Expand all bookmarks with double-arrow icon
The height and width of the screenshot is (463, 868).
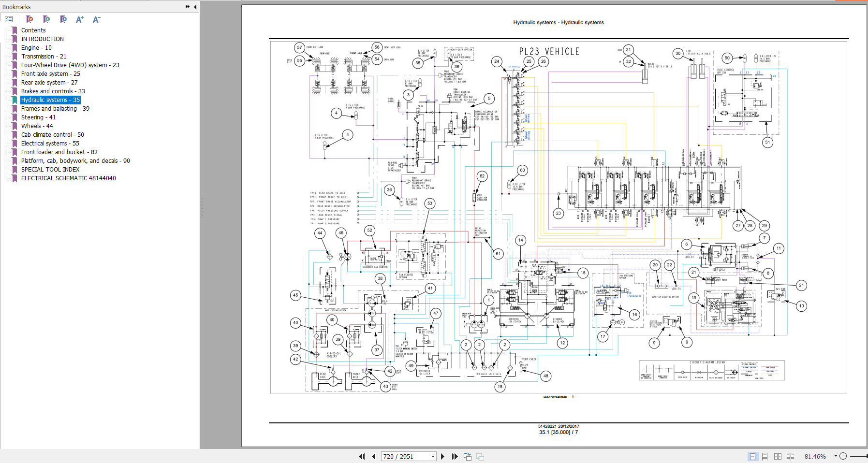188,7
